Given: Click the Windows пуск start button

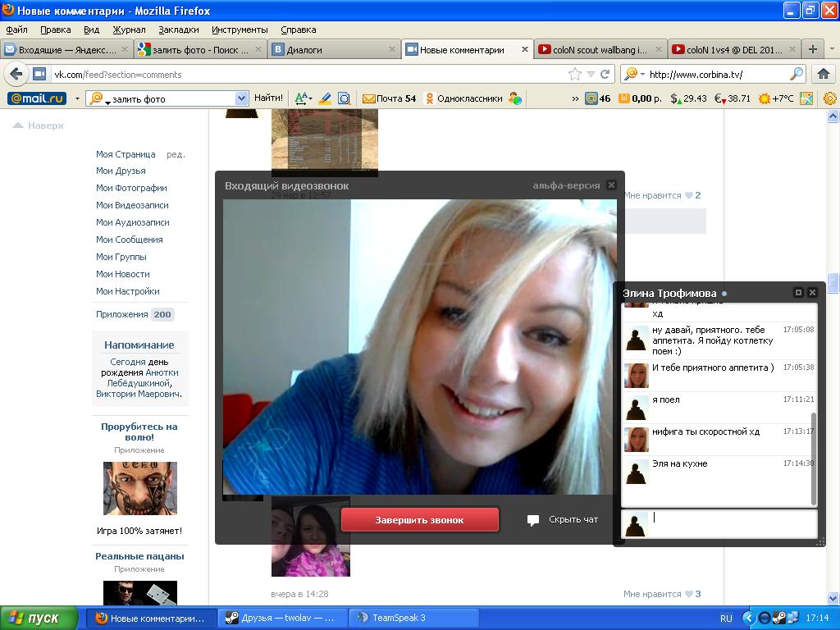Looking at the screenshot, I should tap(39, 619).
